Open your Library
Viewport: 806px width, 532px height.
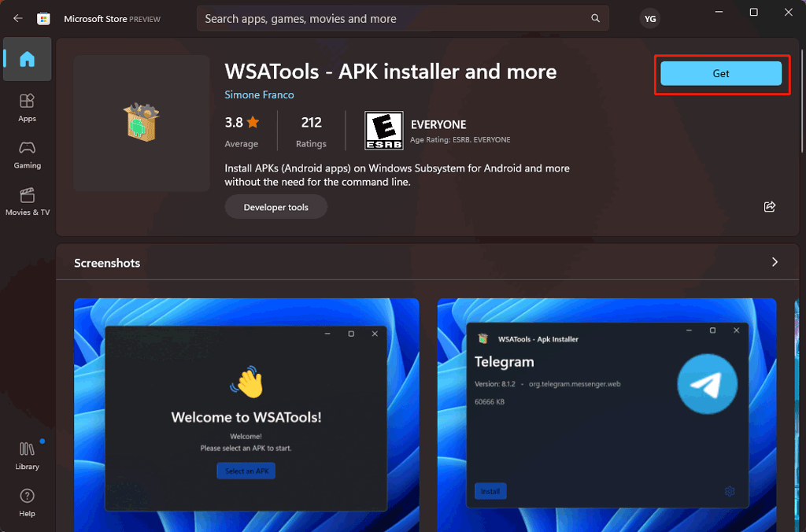[27, 455]
